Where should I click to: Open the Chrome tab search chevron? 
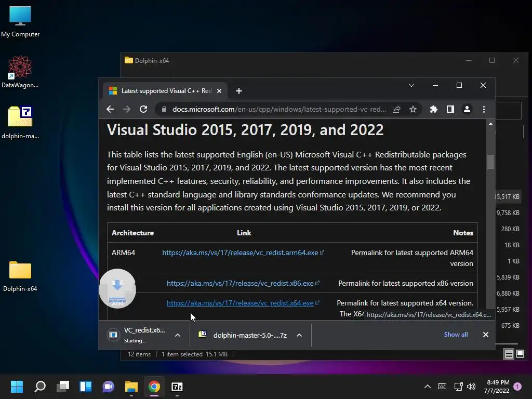pyautogui.click(x=411, y=85)
